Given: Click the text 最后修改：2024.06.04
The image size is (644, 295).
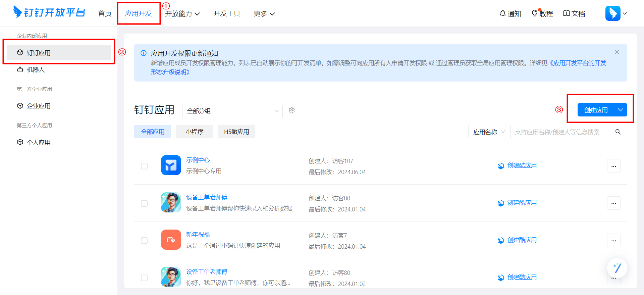Looking at the screenshot, I should pyautogui.click(x=337, y=172).
